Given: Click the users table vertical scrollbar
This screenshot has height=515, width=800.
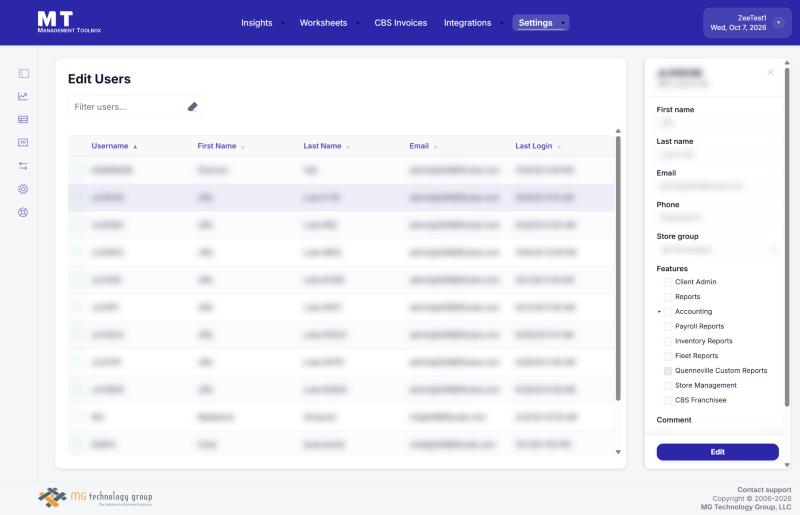Looking at the screenshot, I should [618, 268].
